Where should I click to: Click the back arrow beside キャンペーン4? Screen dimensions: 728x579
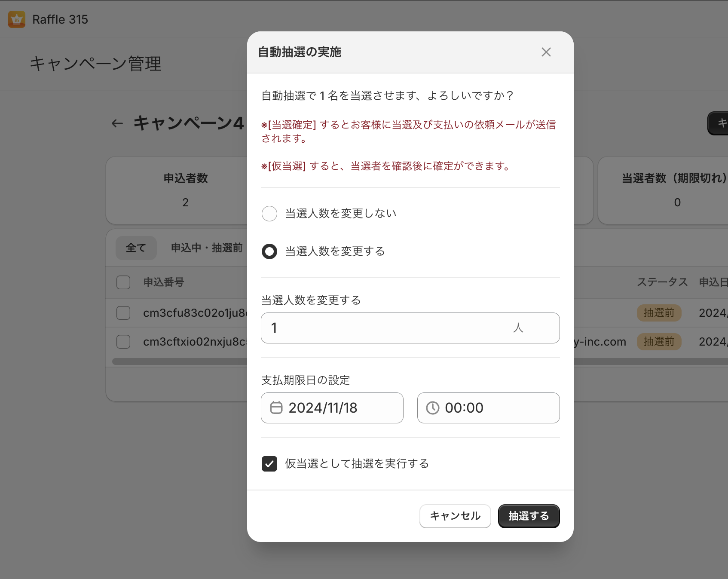117,124
